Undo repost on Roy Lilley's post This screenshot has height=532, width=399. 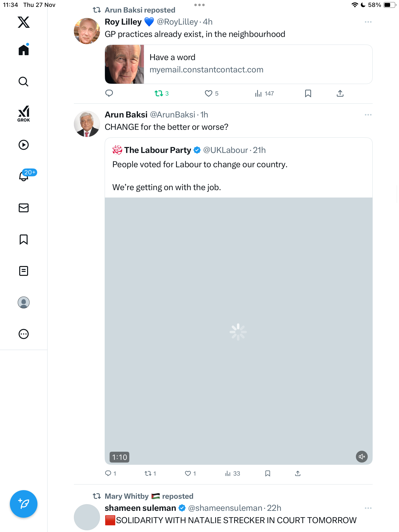click(159, 94)
